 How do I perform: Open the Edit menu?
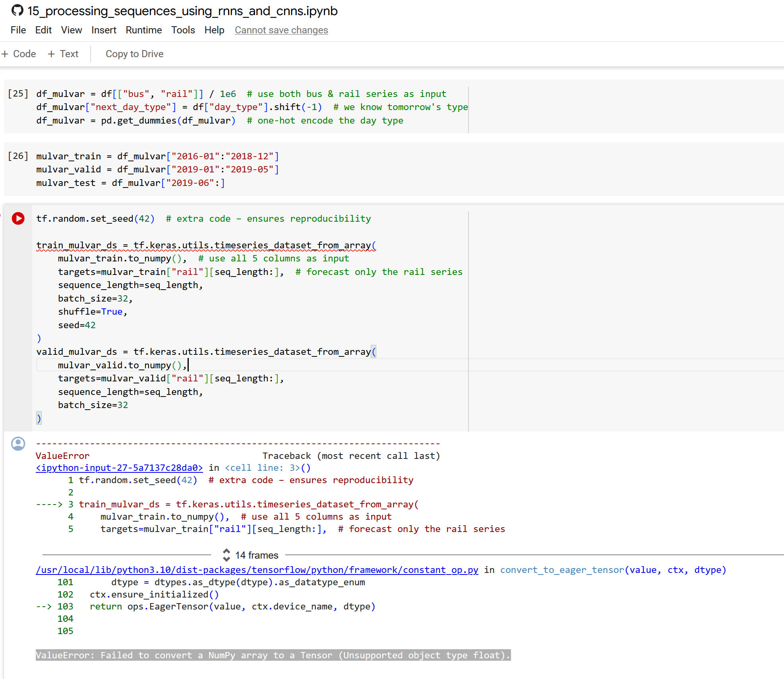coord(43,30)
